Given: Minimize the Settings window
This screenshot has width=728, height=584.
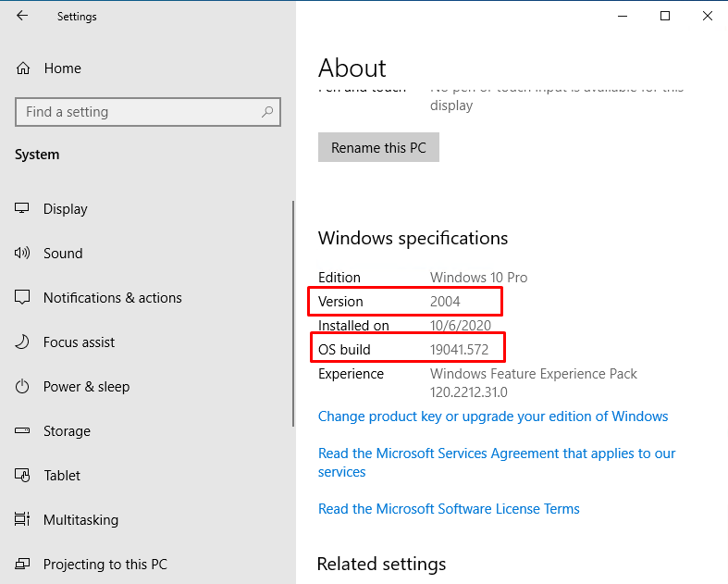Looking at the screenshot, I should [x=623, y=16].
